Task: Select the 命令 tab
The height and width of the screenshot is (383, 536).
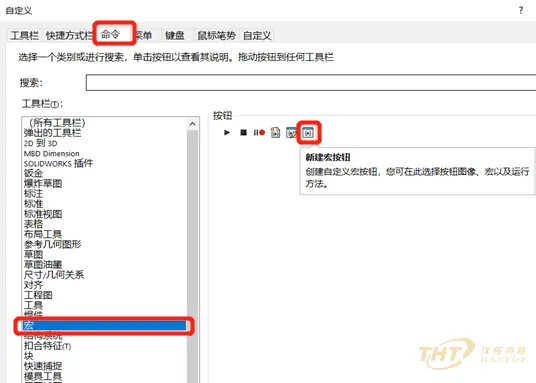Action: coord(110,35)
